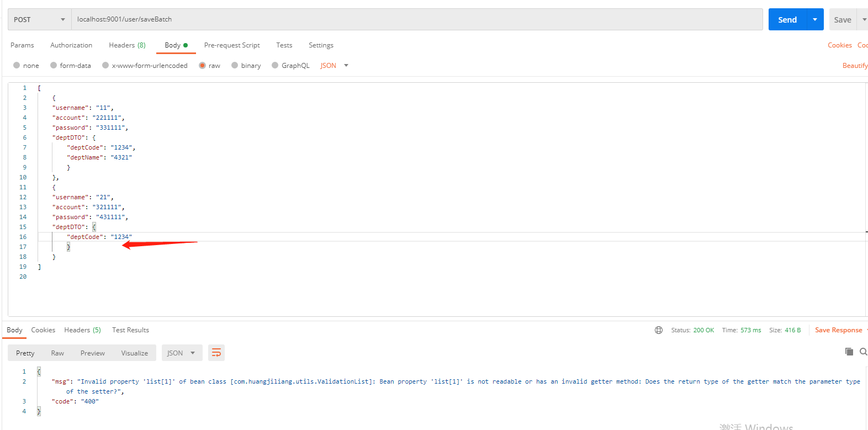Viewport: 868px width, 430px height.
Task: Choose x-www-form-urlencoded body type
Action: tap(105, 65)
